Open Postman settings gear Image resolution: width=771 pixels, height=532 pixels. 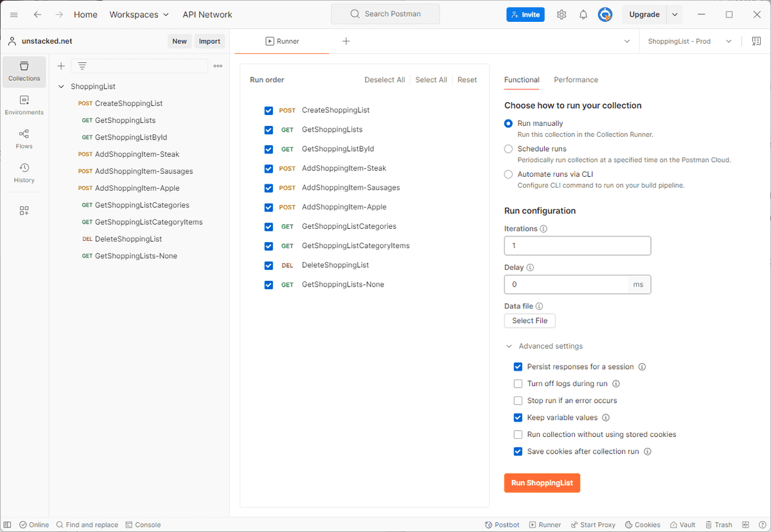pos(562,14)
